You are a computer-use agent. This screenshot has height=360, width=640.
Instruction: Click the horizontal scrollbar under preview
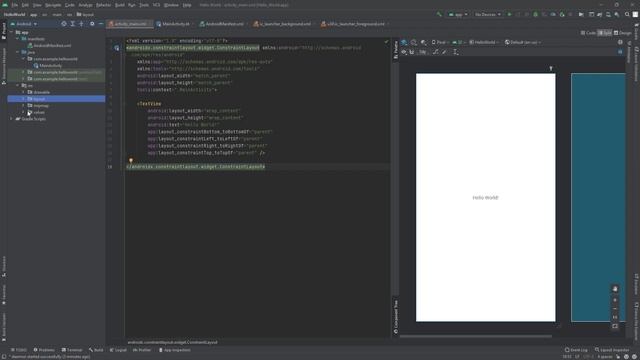pos(476,336)
